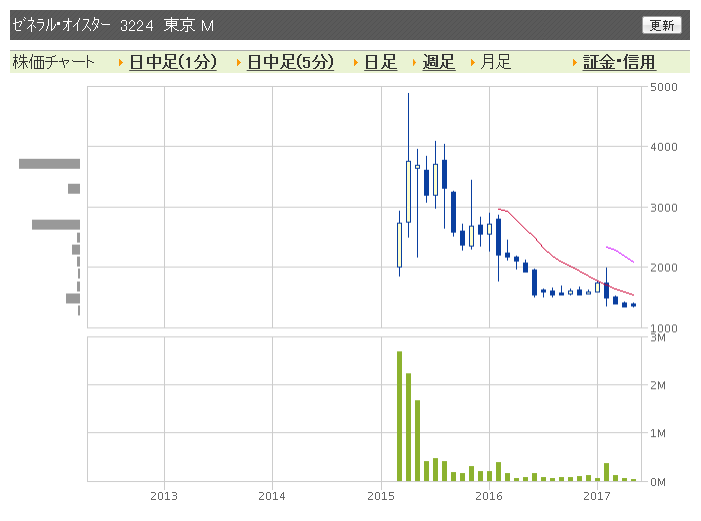This screenshot has width=701, height=521.
Task: Click the 2013 year axis label
Action: click(164, 496)
